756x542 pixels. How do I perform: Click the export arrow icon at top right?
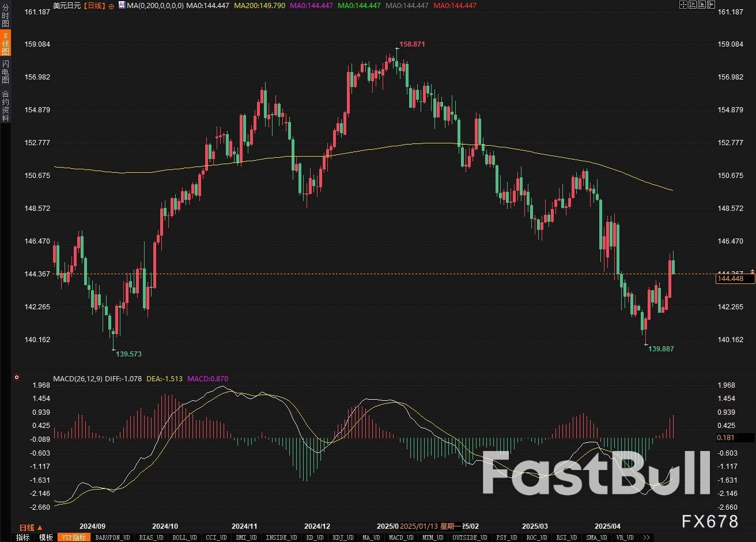click(710, 5)
